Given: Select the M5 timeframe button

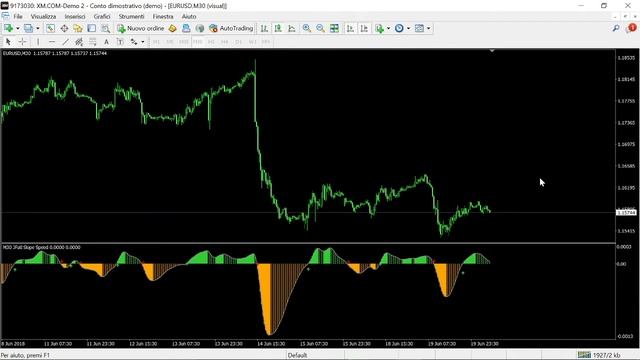Looking at the screenshot, I should [170, 42].
